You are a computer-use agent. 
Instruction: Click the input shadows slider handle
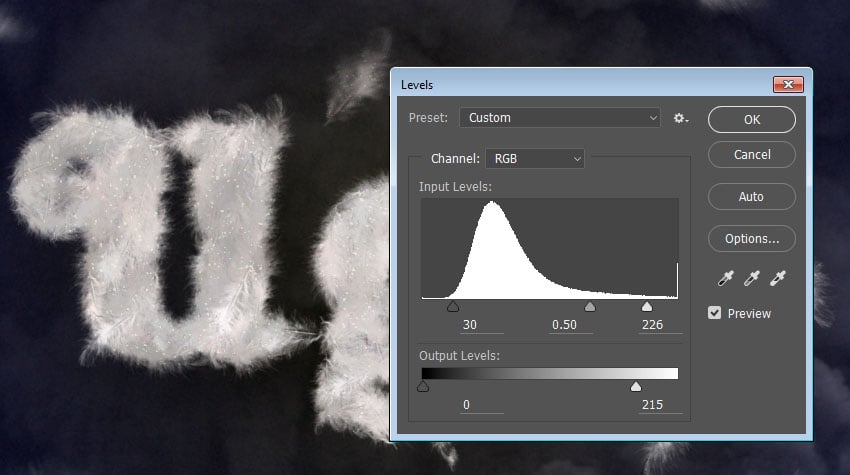453,307
